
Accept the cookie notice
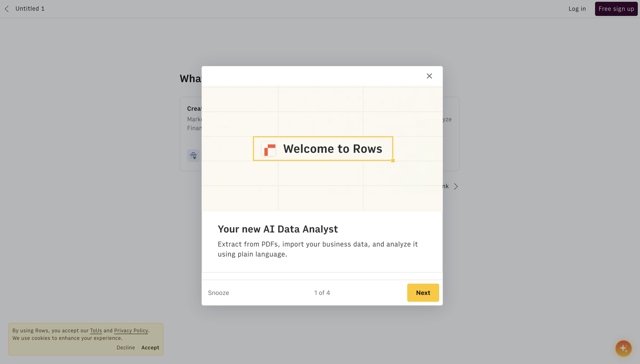point(150,347)
